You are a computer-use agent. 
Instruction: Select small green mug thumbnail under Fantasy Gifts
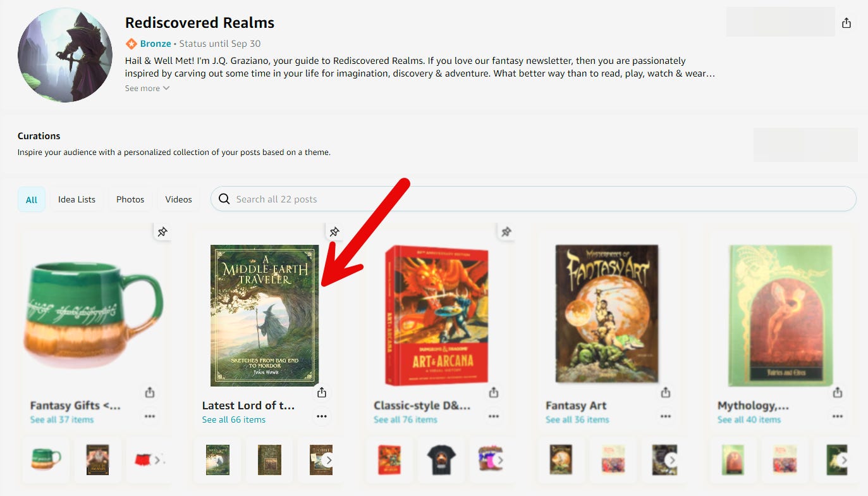(46, 459)
